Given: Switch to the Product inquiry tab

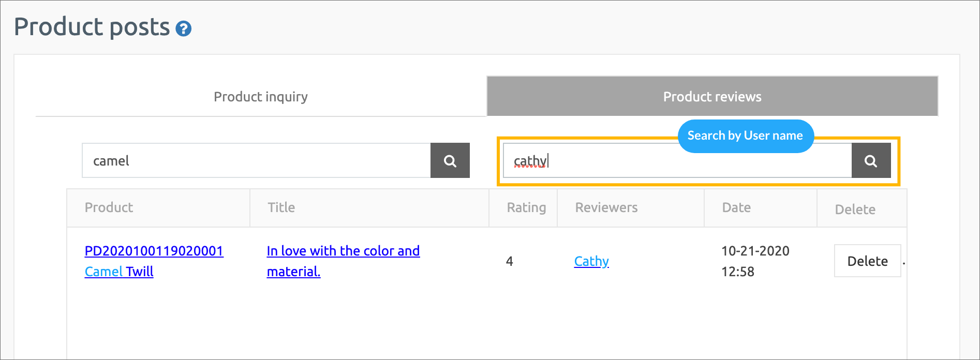Looking at the screenshot, I should pos(261,97).
